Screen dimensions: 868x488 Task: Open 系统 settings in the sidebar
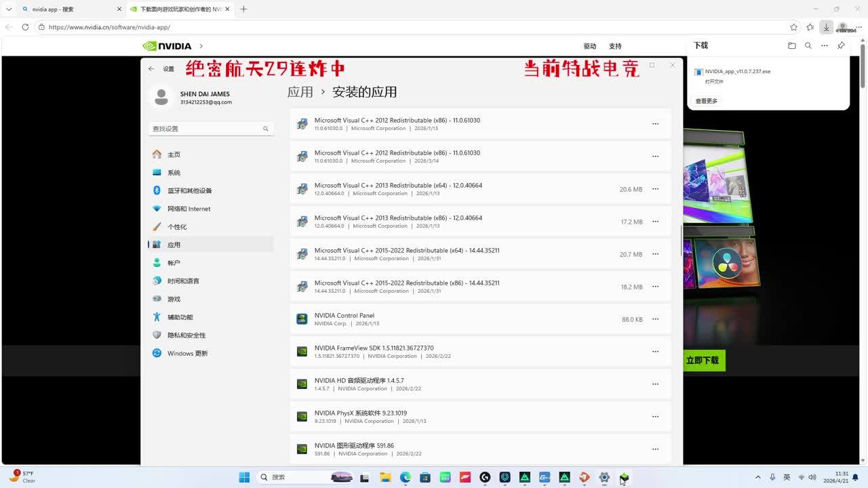click(211, 173)
